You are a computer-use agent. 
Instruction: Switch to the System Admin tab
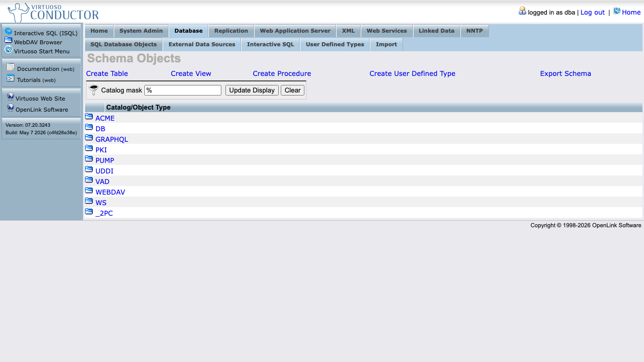point(141,31)
